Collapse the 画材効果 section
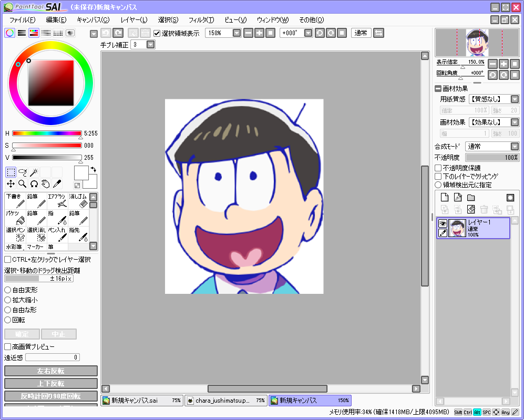 [438, 88]
